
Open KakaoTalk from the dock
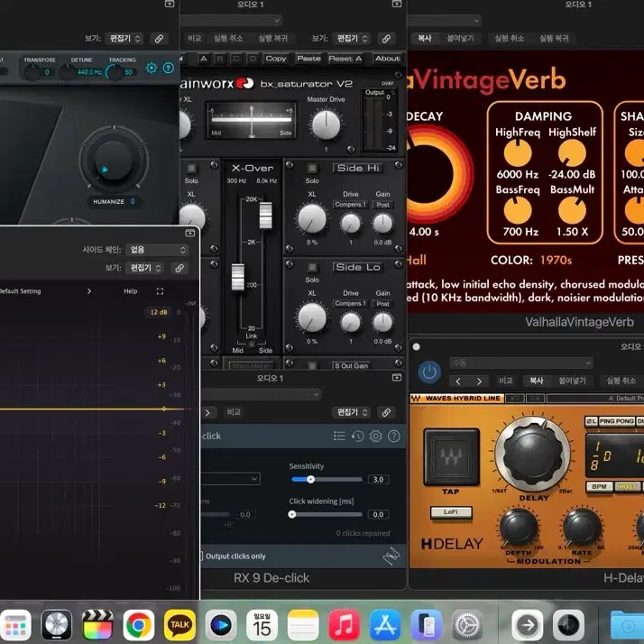pyautogui.click(x=179, y=625)
